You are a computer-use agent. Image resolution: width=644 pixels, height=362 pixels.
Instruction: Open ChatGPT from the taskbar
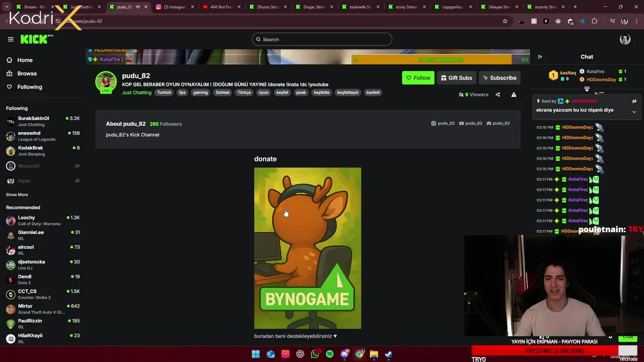[x=300, y=354]
